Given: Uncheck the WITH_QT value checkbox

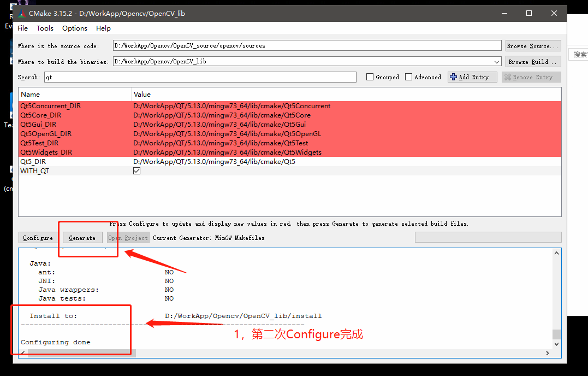Looking at the screenshot, I should coord(136,170).
